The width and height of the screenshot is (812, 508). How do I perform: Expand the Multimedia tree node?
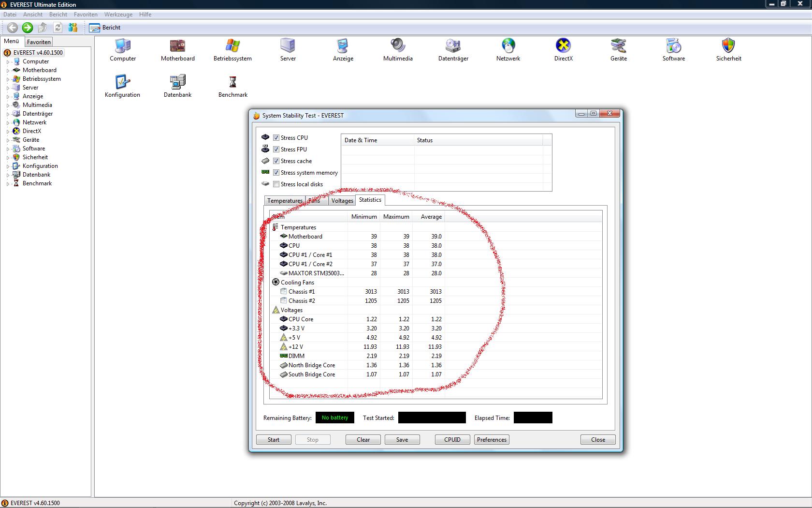click(8, 105)
